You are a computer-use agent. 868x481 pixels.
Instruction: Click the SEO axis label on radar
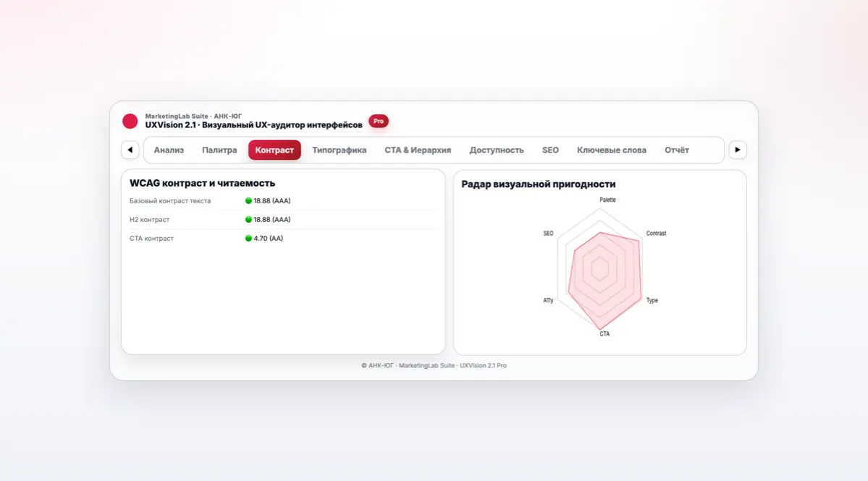point(548,234)
